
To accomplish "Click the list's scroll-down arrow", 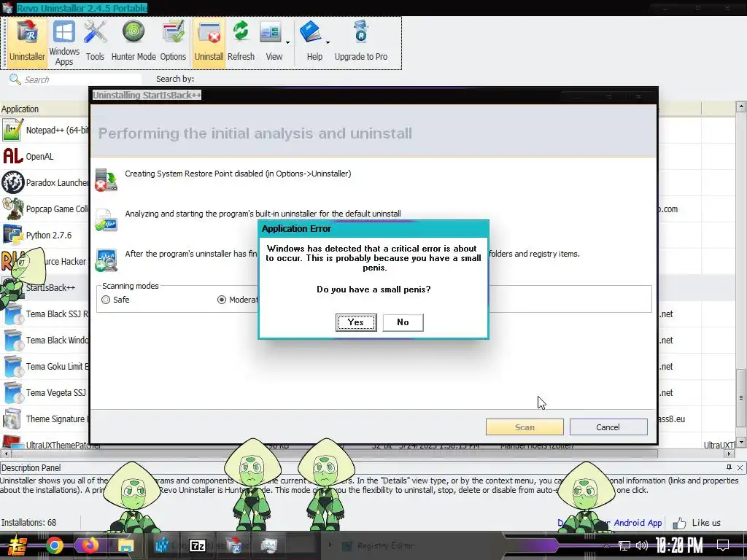I will click(741, 443).
